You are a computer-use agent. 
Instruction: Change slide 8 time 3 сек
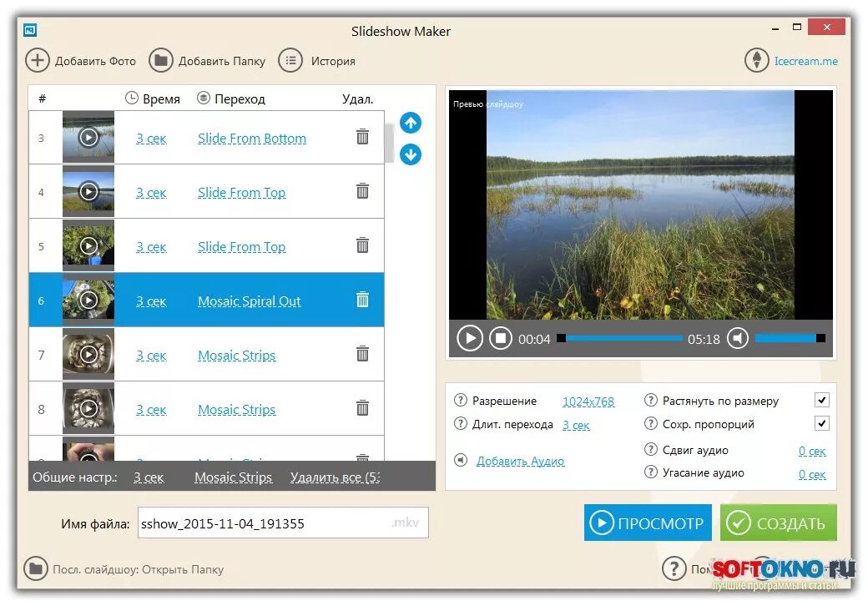click(151, 410)
